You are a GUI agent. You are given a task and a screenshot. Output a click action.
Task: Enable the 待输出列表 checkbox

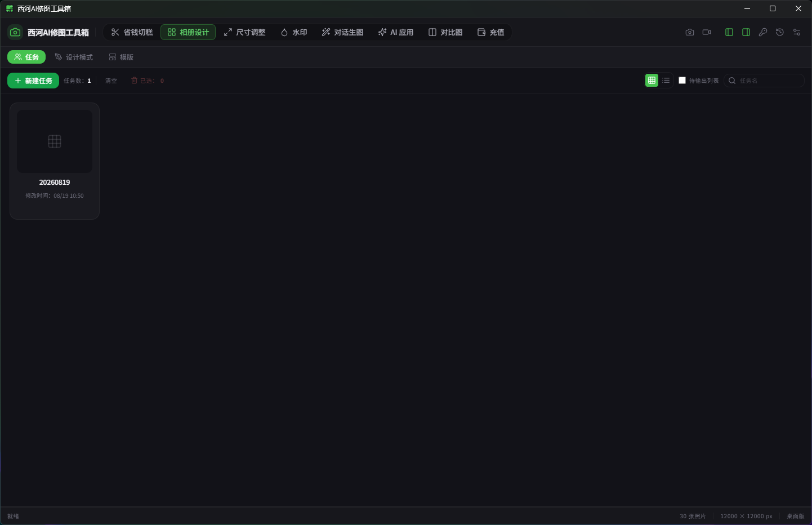(682, 81)
